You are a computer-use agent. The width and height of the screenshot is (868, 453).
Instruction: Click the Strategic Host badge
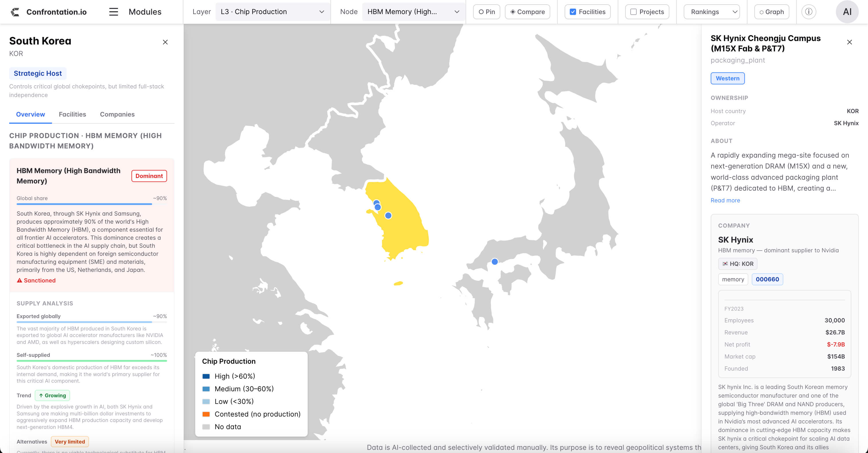point(38,73)
